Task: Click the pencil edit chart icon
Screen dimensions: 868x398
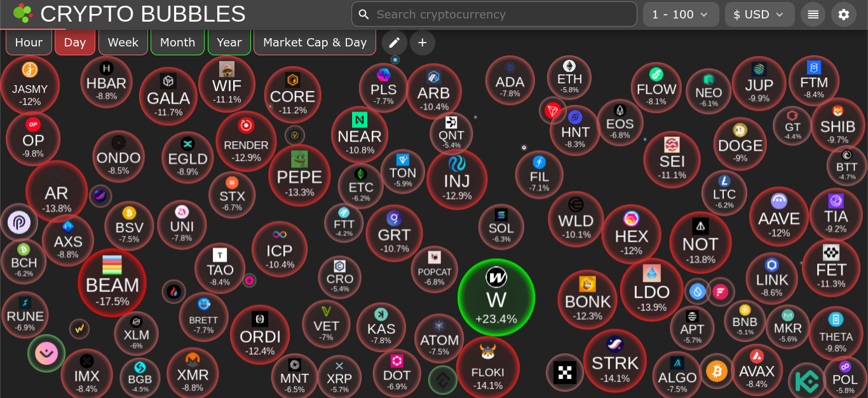Action: pyautogui.click(x=394, y=43)
